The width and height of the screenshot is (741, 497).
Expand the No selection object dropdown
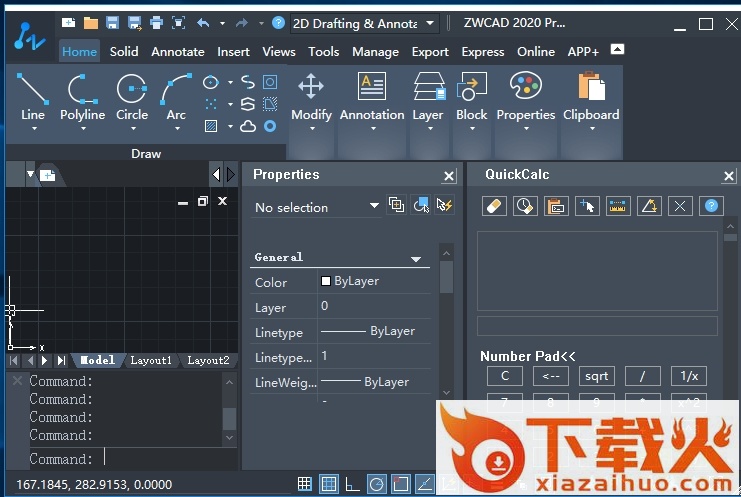click(374, 206)
